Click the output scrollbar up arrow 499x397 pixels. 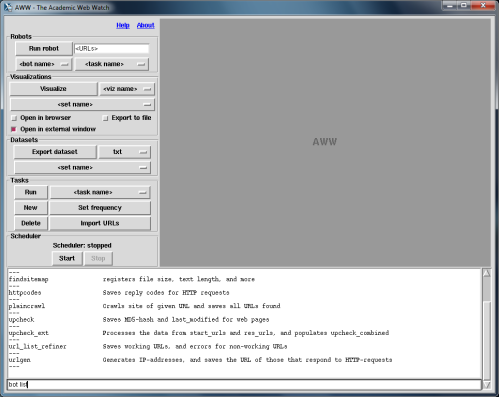click(x=487, y=273)
